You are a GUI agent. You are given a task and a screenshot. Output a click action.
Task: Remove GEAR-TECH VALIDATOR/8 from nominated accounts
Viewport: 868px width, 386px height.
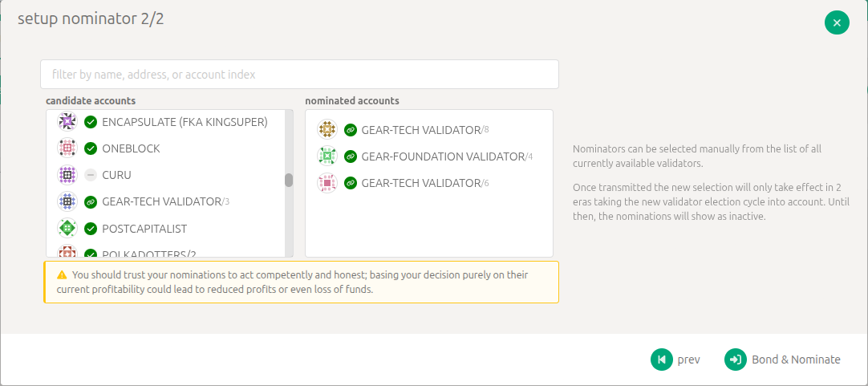(420, 130)
